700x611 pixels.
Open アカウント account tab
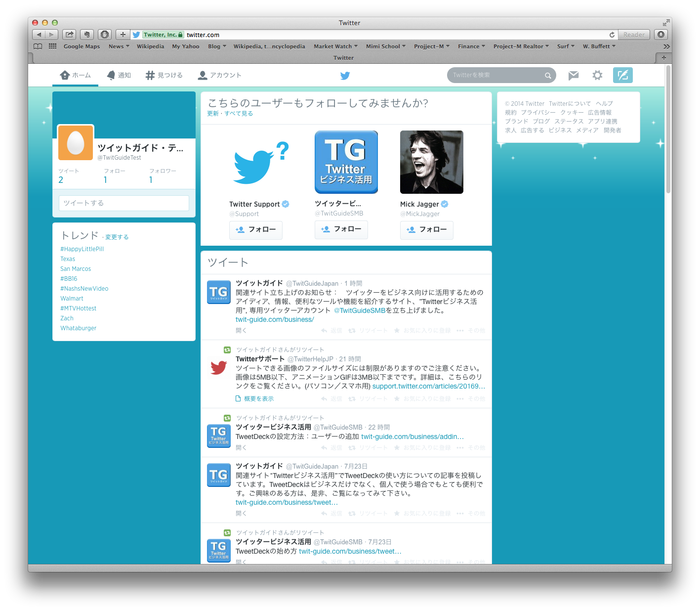(x=220, y=75)
